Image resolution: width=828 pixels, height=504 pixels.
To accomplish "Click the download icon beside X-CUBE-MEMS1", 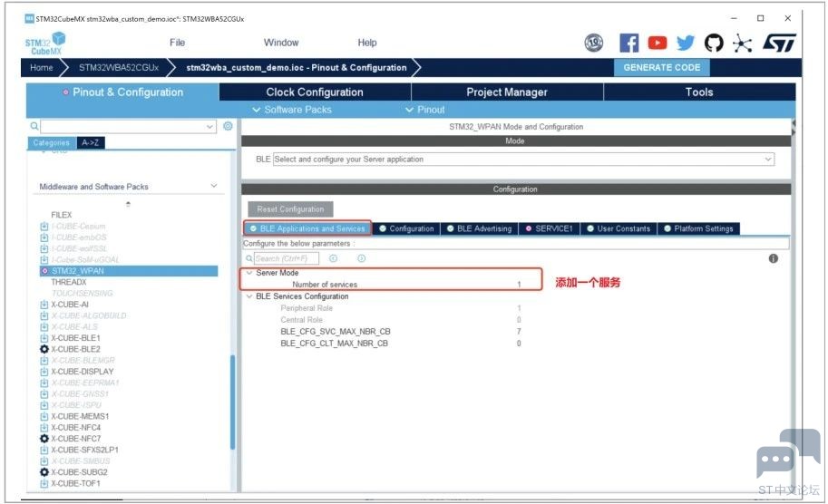I will point(44,416).
